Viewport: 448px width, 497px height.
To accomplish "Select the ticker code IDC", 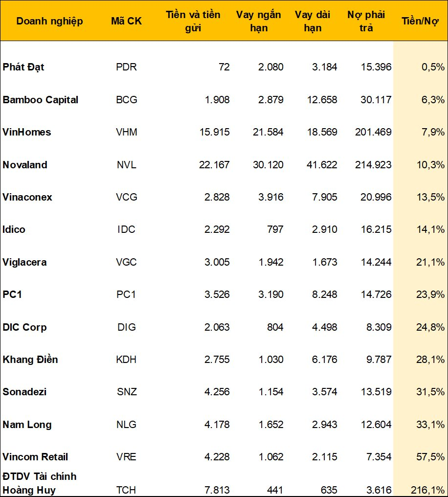I will [x=126, y=229].
